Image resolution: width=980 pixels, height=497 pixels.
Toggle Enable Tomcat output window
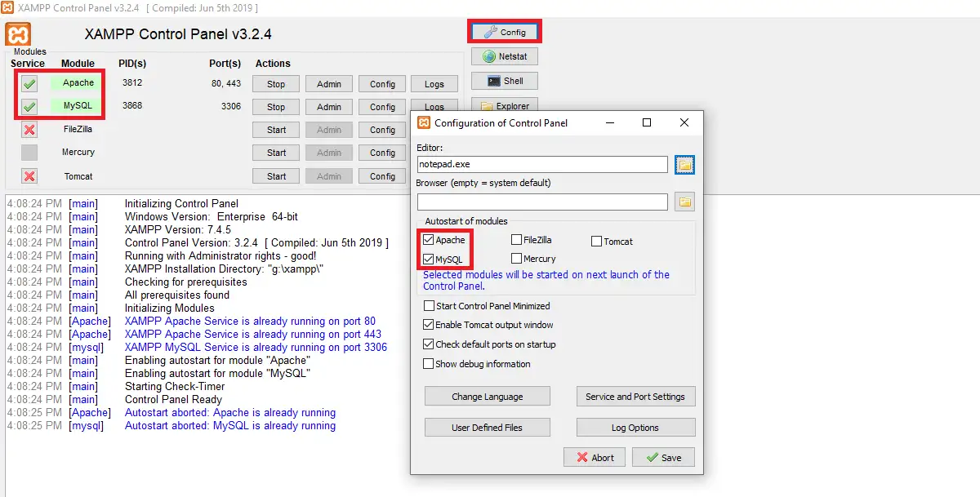pos(429,325)
